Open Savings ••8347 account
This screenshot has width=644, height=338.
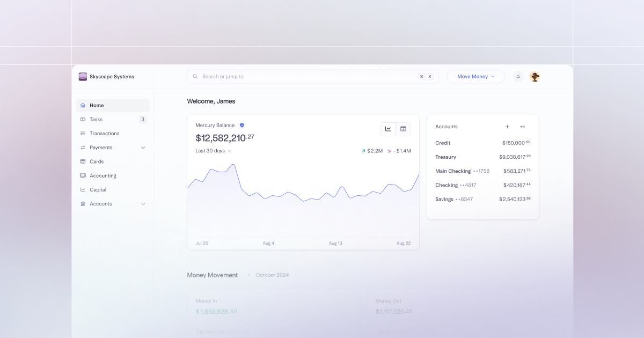(x=483, y=199)
